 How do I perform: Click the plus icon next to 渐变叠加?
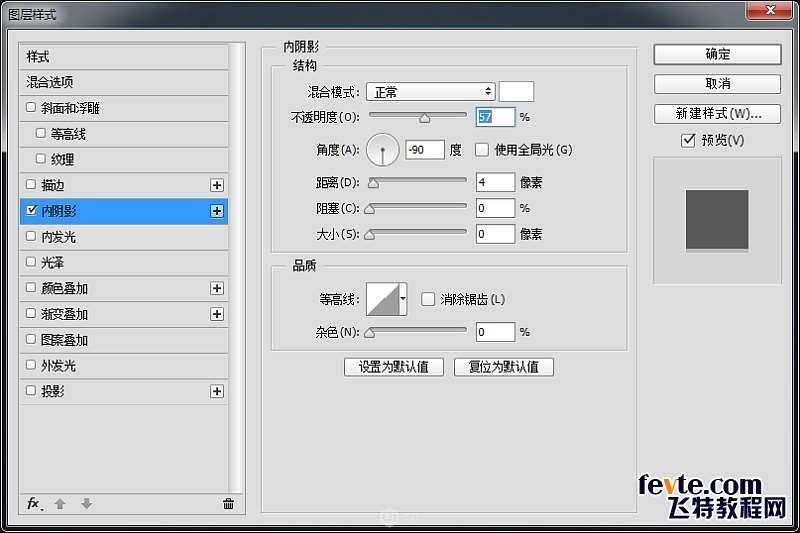217,314
